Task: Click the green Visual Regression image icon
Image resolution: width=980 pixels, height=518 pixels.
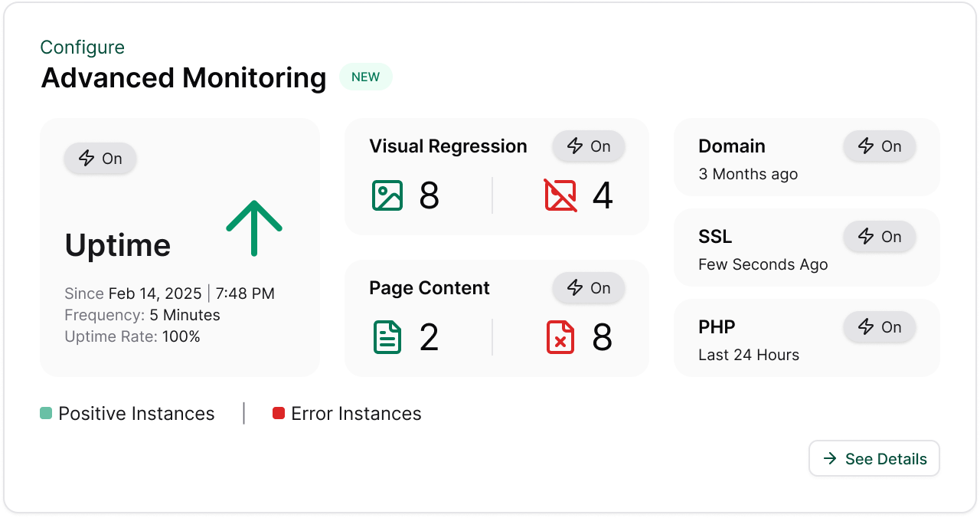Action: [387, 195]
